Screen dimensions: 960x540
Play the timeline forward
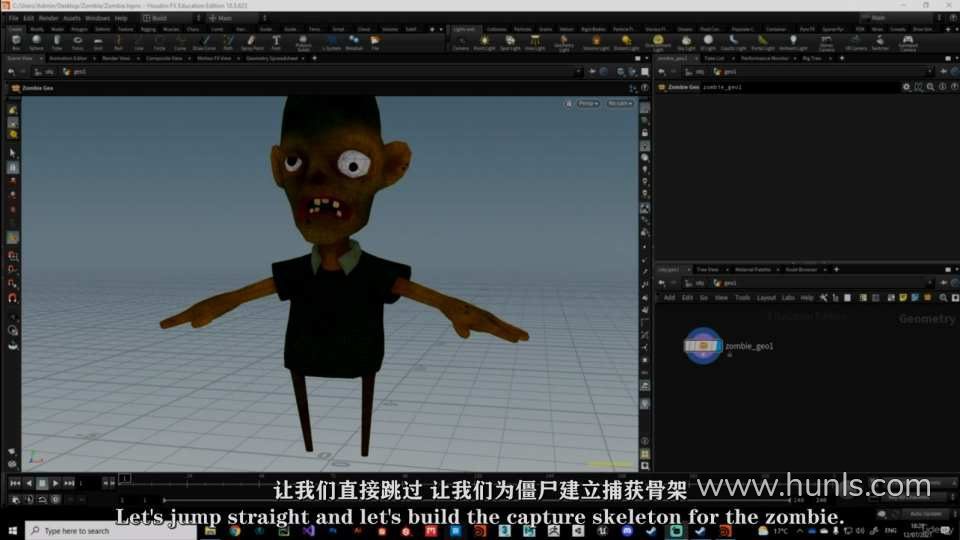click(x=56, y=483)
